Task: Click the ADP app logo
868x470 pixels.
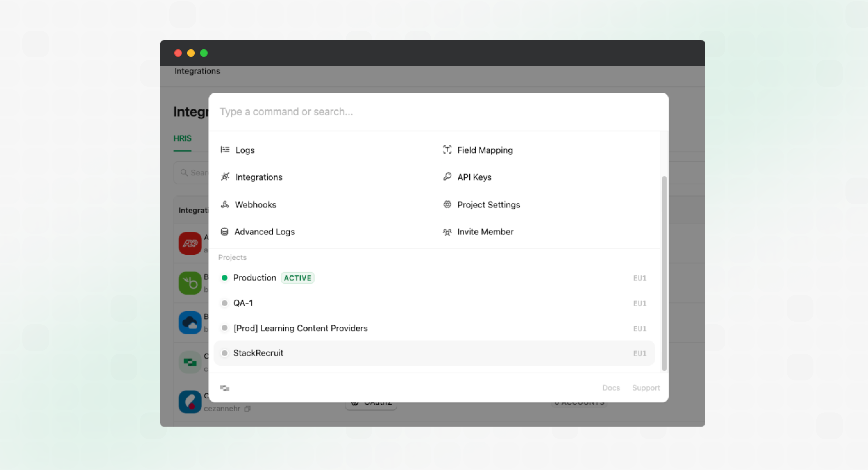Action: point(190,243)
